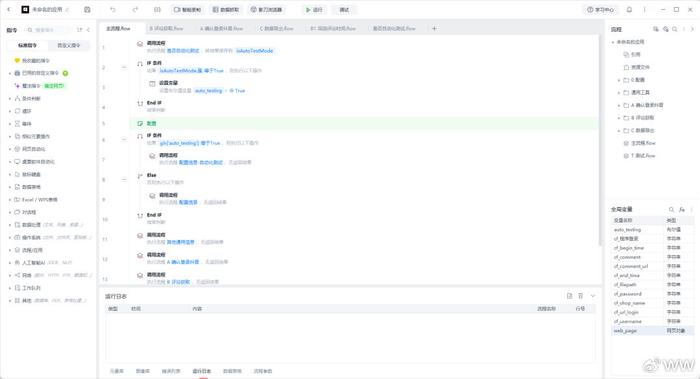Open the notifications bell
The width and height of the screenshot is (700, 379).
(x=629, y=9)
